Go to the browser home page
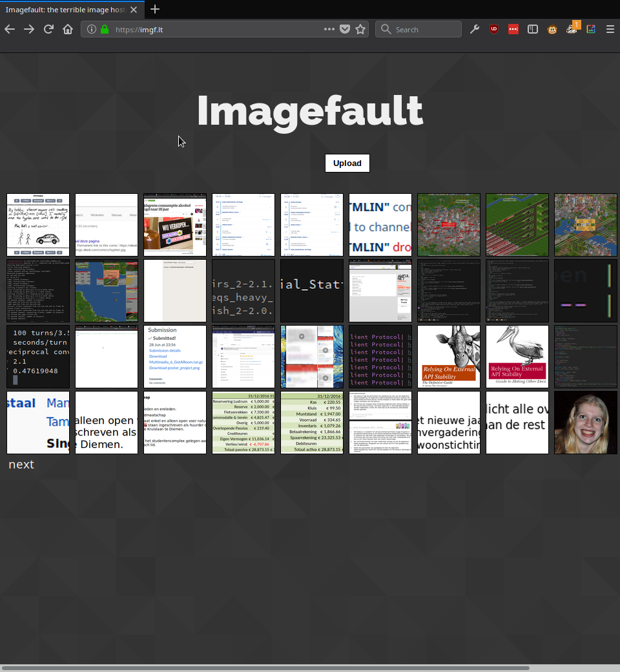 pyautogui.click(x=68, y=29)
